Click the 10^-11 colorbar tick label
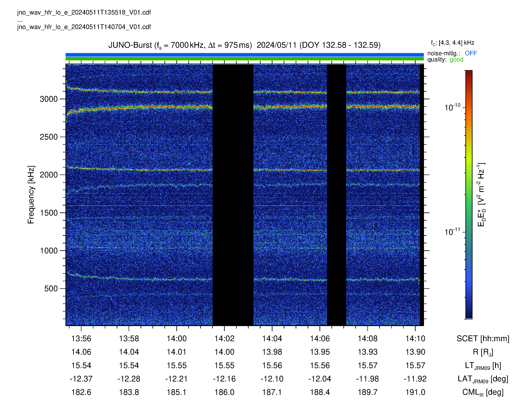 (452, 232)
